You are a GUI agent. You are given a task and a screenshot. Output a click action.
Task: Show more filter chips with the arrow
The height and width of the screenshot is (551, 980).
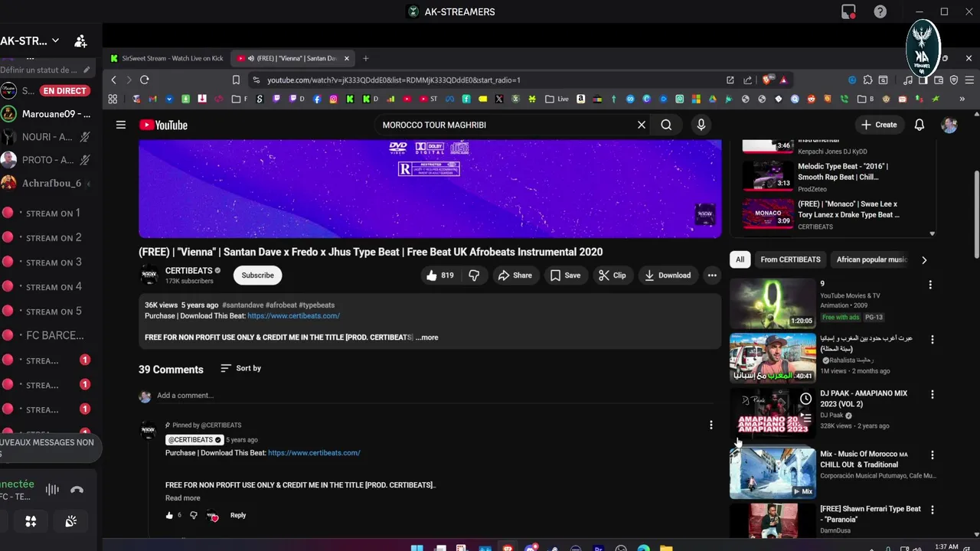pyautogui.click(x=924, y=260)
